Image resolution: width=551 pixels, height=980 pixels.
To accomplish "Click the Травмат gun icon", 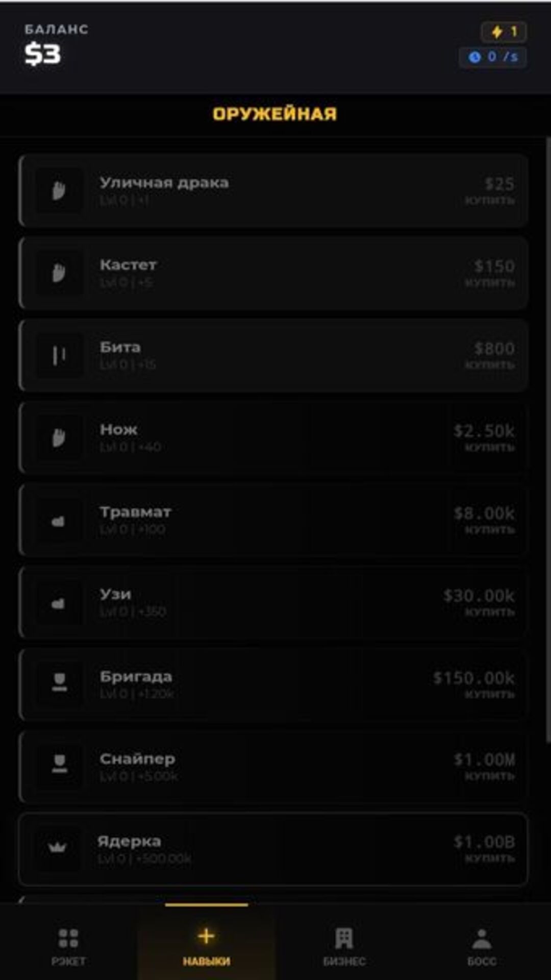I will pos(59,521).
